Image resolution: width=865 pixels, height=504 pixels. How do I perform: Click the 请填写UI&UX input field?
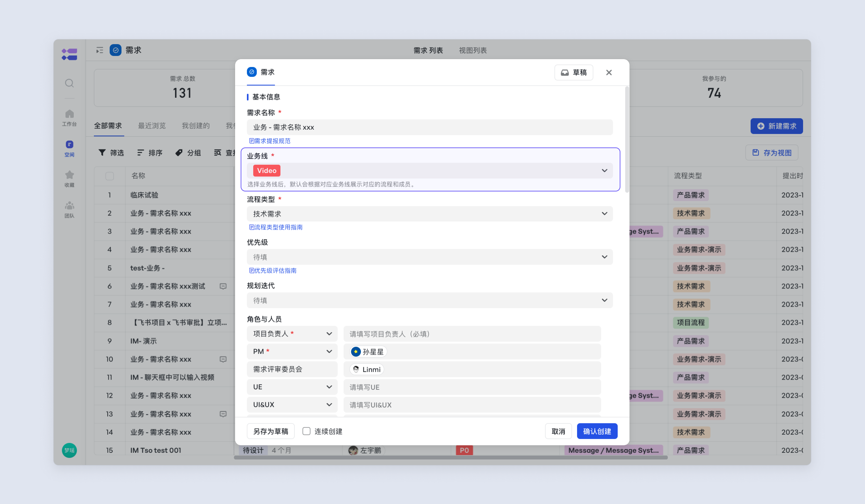pos(472,405)
